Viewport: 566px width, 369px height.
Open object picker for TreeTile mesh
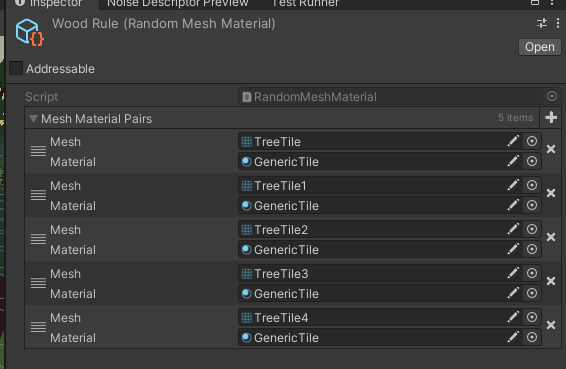(x=532, y=141)
